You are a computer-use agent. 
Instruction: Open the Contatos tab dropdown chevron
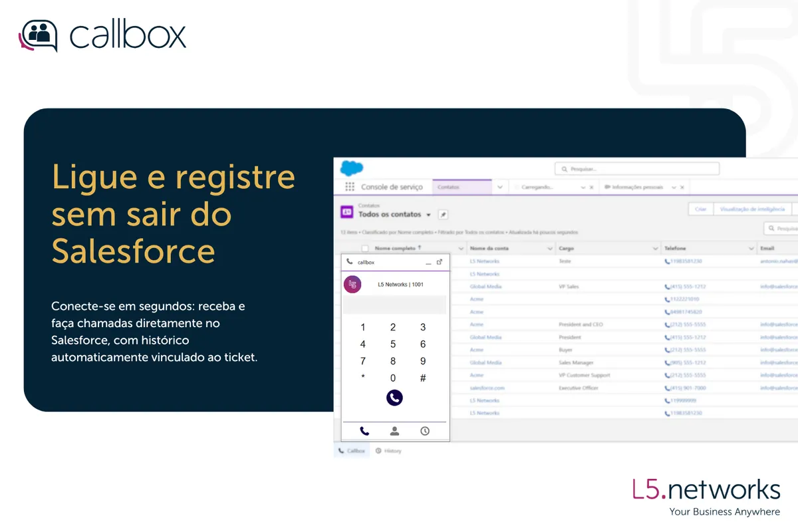coord(499,188)
